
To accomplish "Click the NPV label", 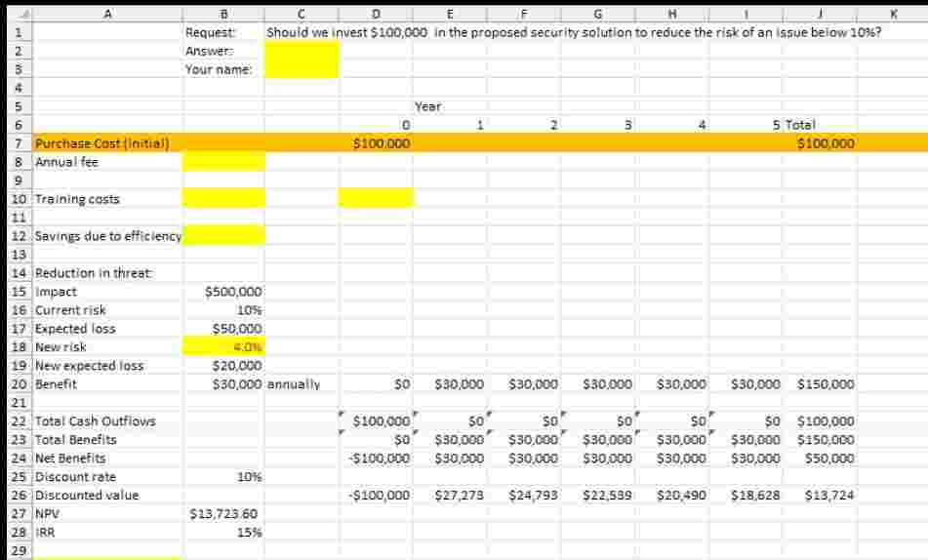I will pos(48,514).
